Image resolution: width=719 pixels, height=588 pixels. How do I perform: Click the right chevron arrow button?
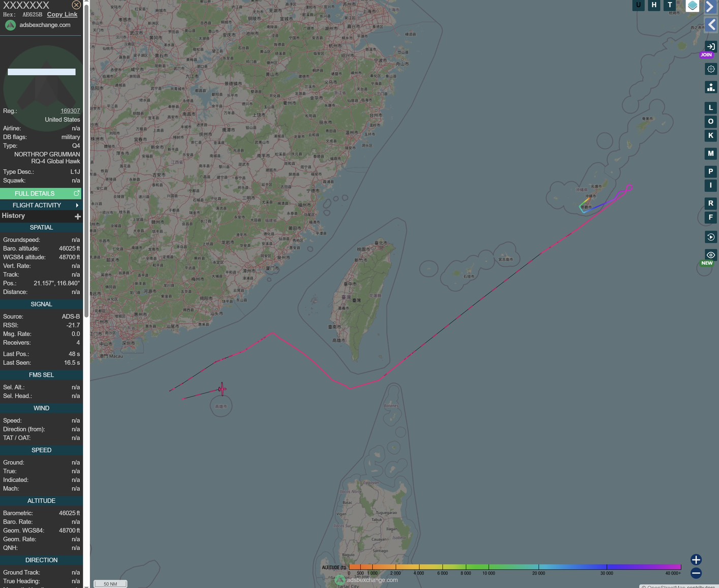[710, 6]
